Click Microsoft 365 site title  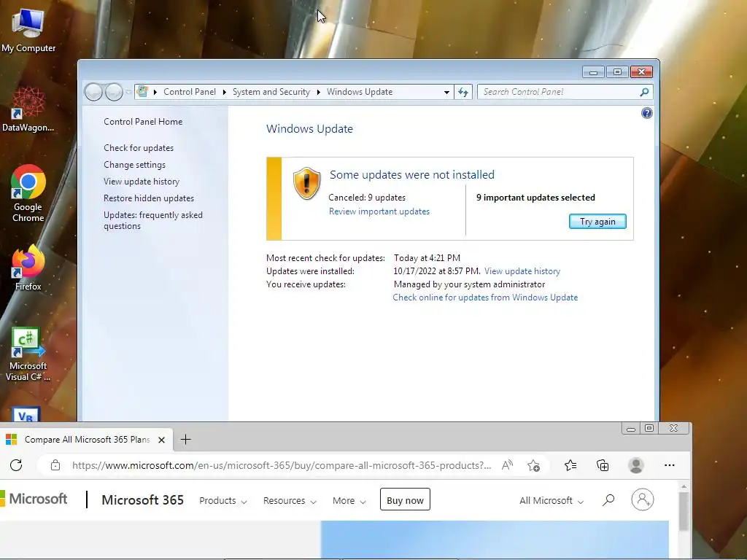coord(142,499)
